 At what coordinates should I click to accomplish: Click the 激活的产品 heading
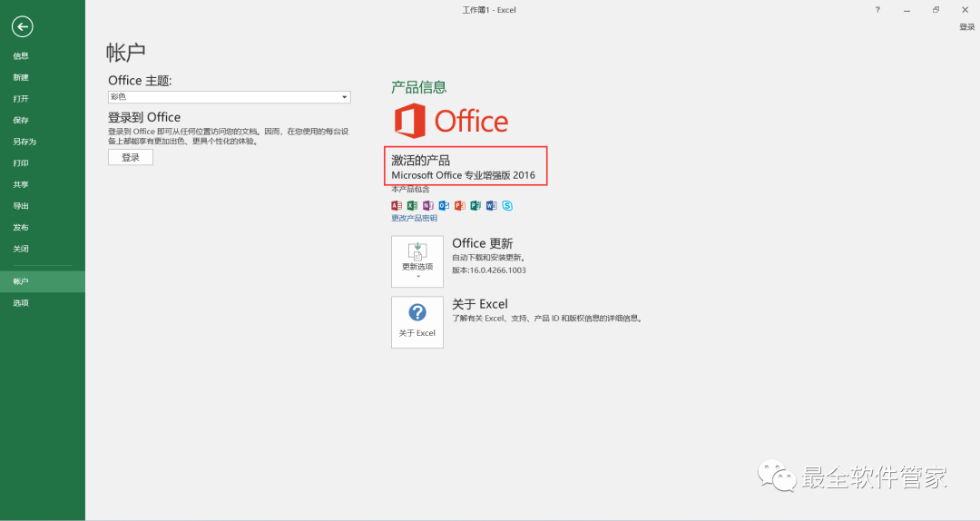tap(421, 160)
